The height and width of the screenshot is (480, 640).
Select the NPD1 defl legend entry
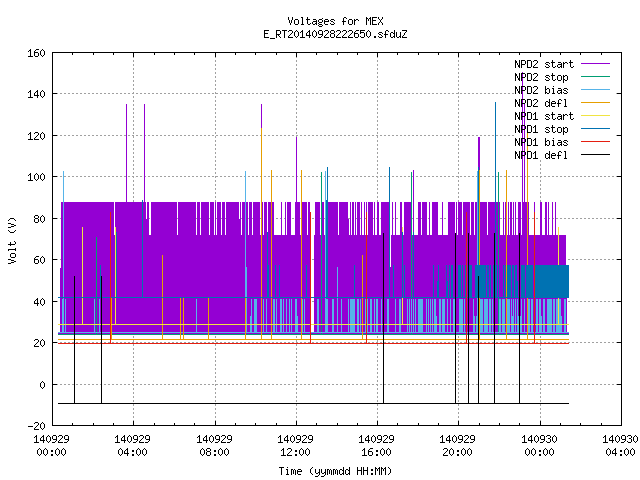tap(541, 156)
